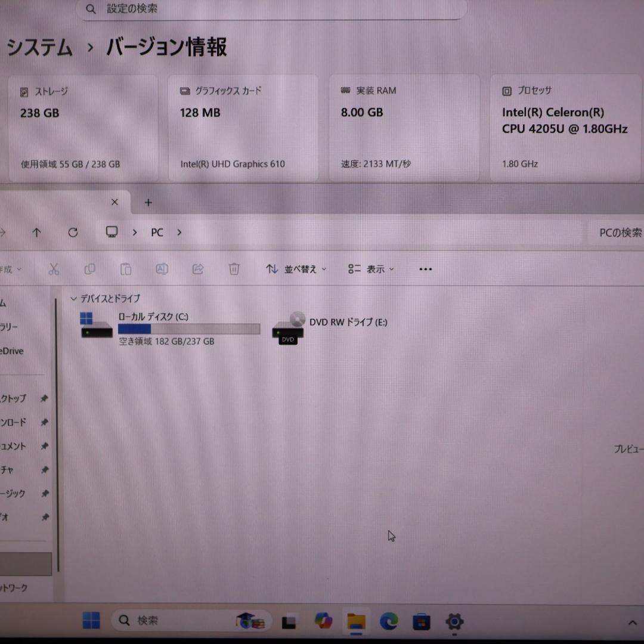Launch Microsoft Edge from the taskbar
Image resolution: width=644 pixels, height=644 pixels.
[389, 621]
